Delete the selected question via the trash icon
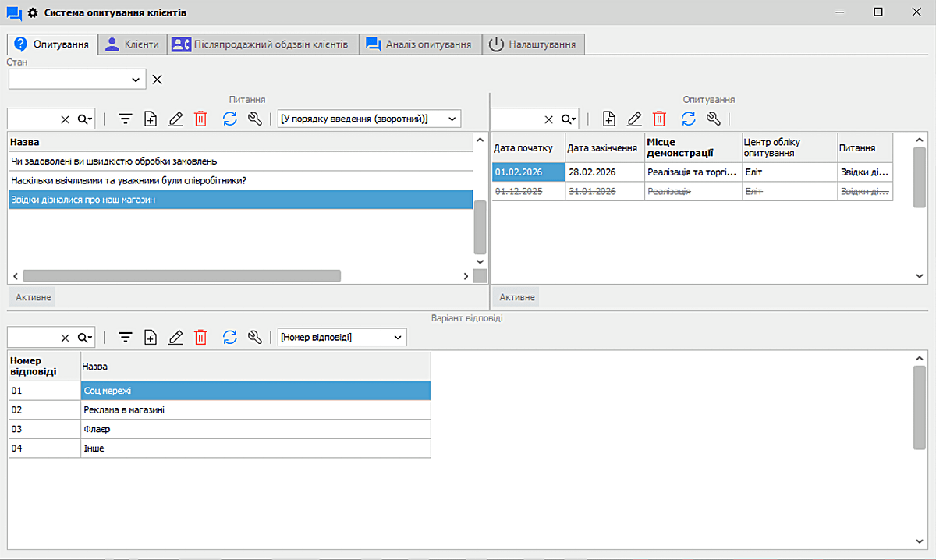Image resolution: width=936 pixels, height=560 pixels. pos(200,119)
